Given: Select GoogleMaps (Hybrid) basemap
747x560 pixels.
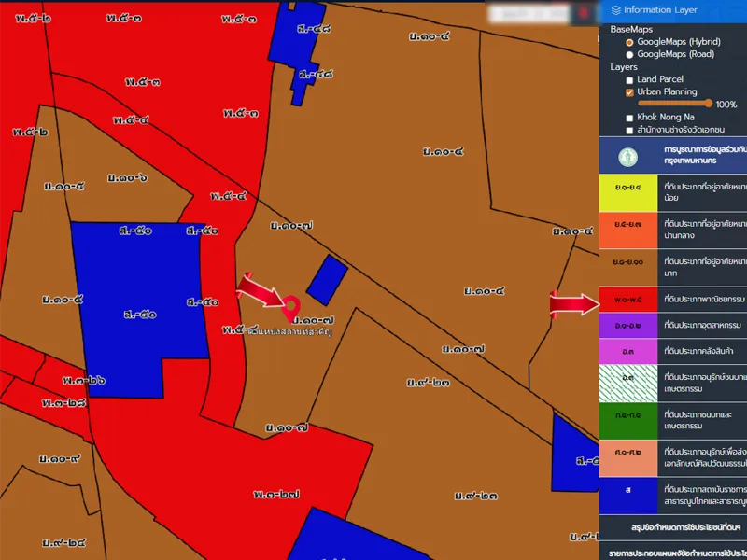Looking at the screenshot, I should tap(629, 42).
